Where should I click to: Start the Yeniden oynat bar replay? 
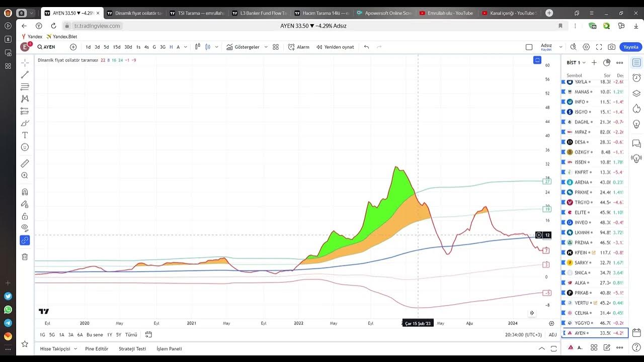335,47
